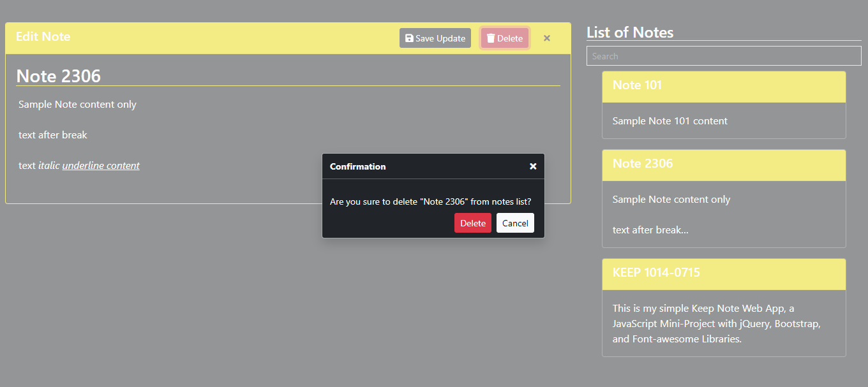Image resolution: width=868 pixels, height=387 pixels.
Task: Click "text after break" line in editor
Action: 53,135
